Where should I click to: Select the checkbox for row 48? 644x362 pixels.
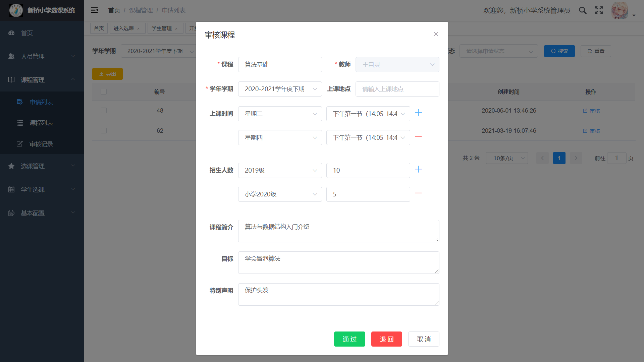104,111
